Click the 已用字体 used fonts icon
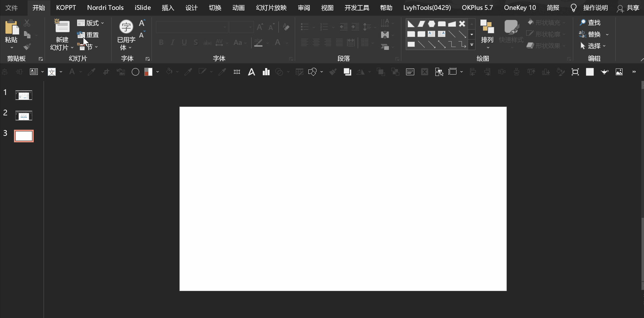The image size is (644, 318). click(x=126, y=27)
